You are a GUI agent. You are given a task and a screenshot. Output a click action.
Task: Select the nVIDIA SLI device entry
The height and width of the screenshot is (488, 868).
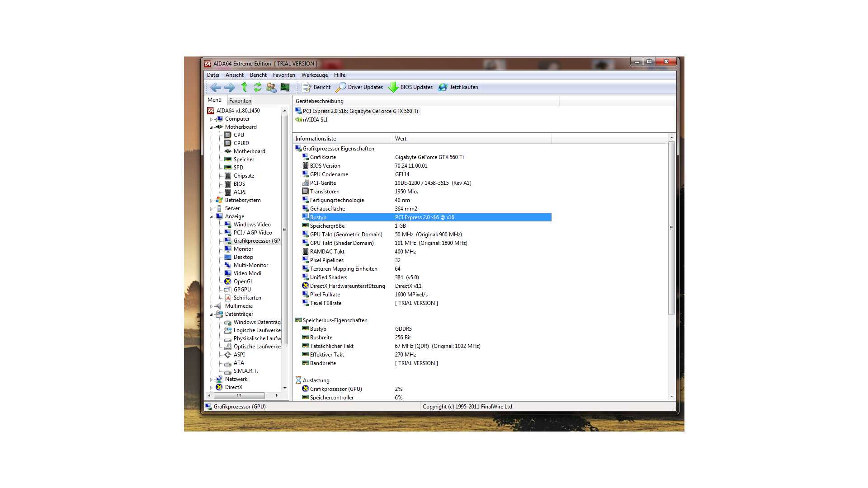click(x=315, y=120)
